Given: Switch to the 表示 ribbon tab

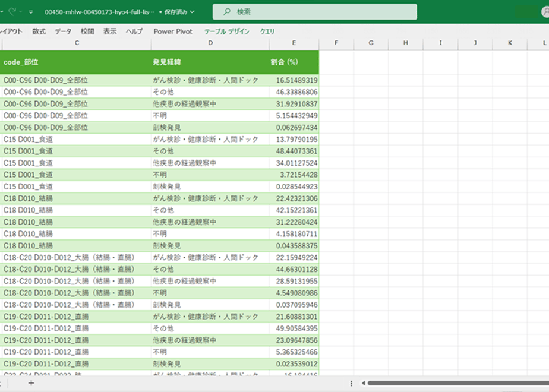Looking at the screenshot, I should 110,31.
